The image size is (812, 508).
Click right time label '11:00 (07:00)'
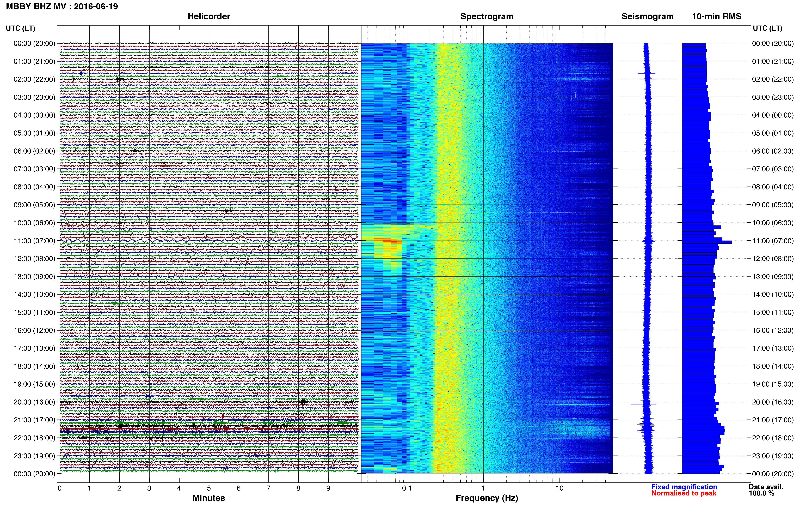pyautogui.click(x=773, y=241)
